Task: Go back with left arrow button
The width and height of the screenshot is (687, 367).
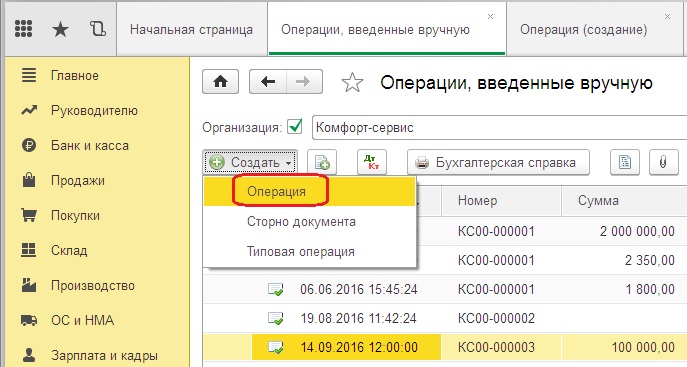Action: pyautogui.click(x=268, y=81)
